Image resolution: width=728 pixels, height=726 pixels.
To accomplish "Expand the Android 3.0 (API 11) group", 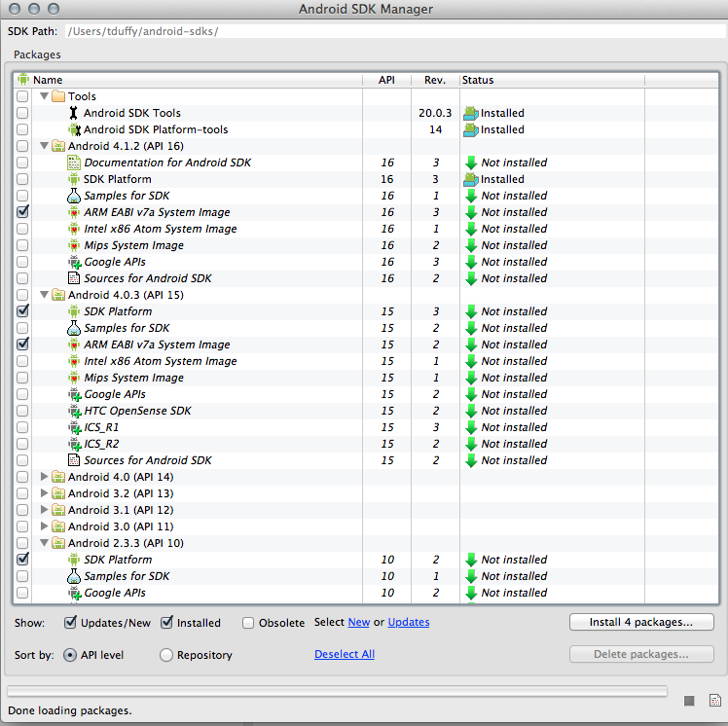I will coord(44,526).
